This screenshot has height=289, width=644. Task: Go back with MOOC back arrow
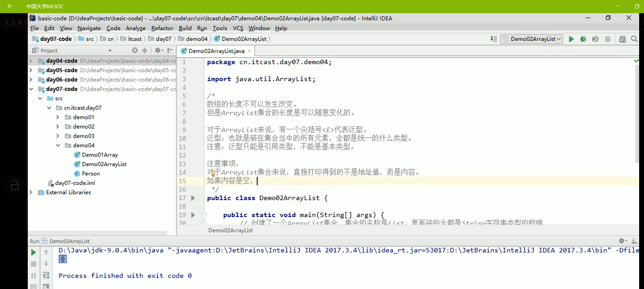(10, 6)
